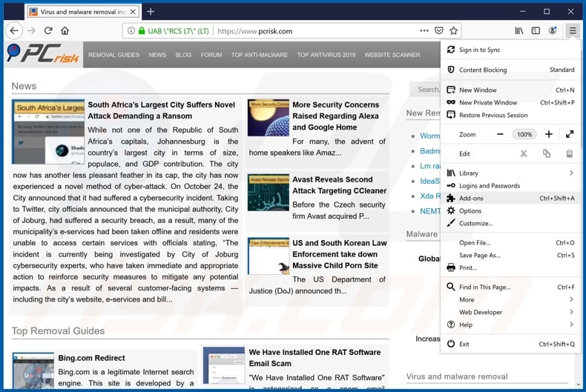Viewport: 586px width, 392px height.
Task: Open US and South Korean Law Enforcement article
Action: [x=339, y=254]
